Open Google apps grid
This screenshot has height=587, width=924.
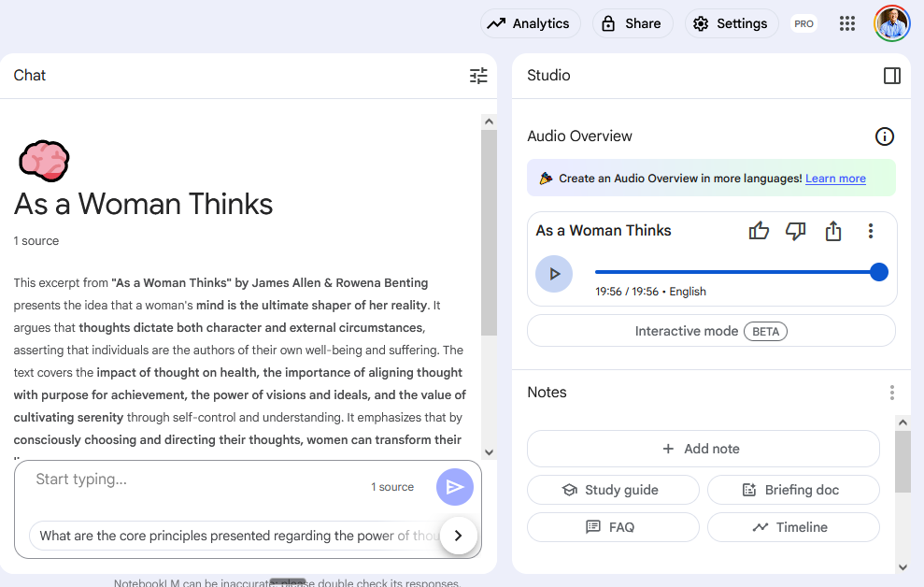pos(847,24)
